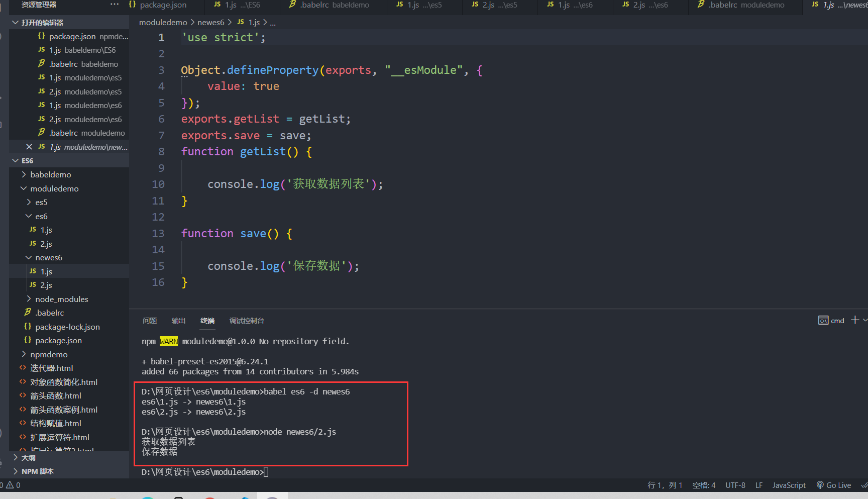Expand the node_modules folder
This screenshot has height=499, width=868.
tap(69, 299)
